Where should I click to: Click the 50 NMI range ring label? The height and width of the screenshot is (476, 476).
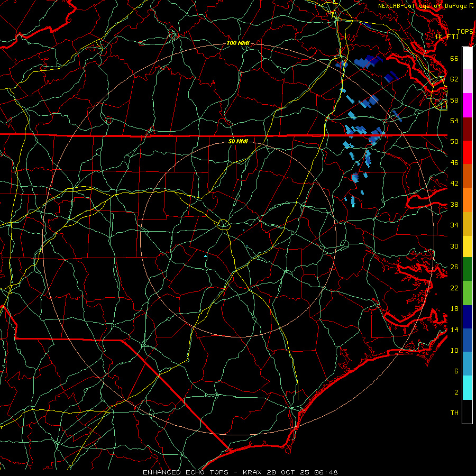click(x=238, y=141)
